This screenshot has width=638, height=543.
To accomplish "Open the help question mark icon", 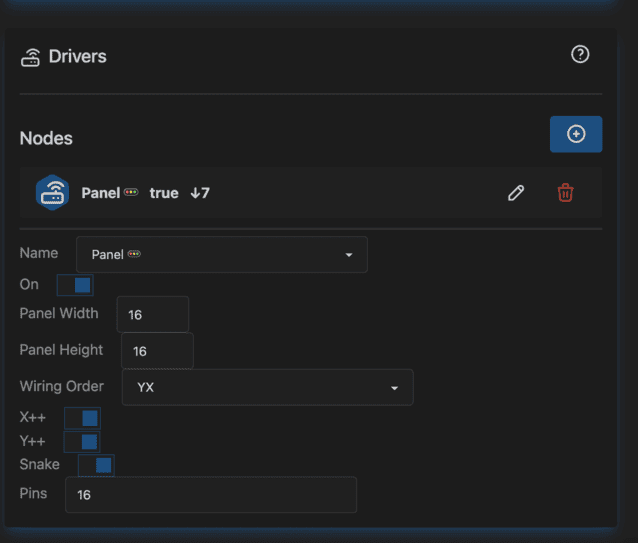I will (x=580, y=55).
